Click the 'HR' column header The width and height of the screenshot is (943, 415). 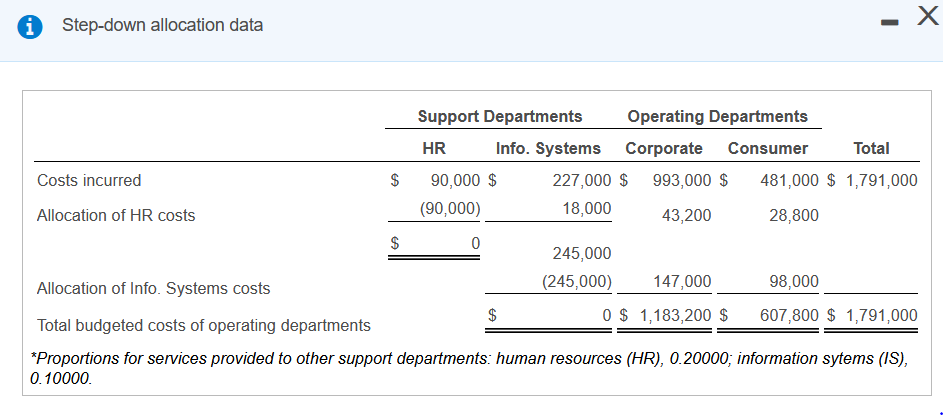tap(434, 148)
